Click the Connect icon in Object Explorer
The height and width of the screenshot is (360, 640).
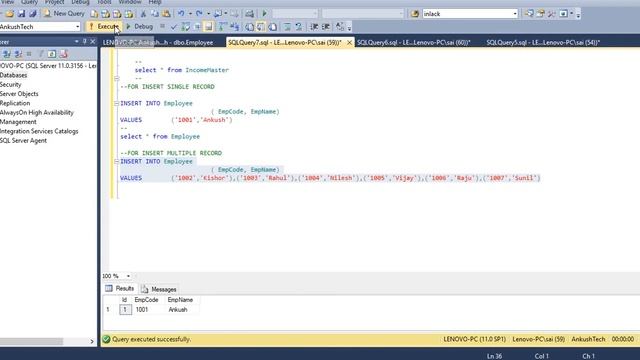(7, 54)
